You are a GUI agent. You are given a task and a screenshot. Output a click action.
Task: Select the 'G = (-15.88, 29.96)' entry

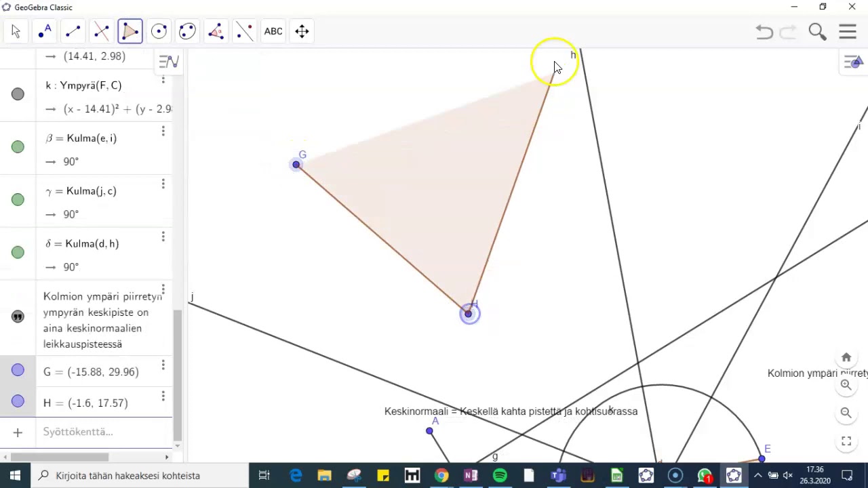click(91, 371)
